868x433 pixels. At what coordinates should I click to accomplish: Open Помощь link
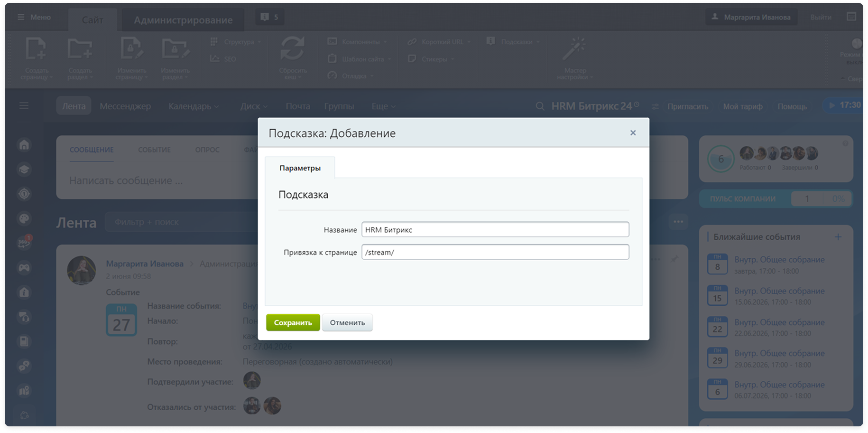click(792, 106)
